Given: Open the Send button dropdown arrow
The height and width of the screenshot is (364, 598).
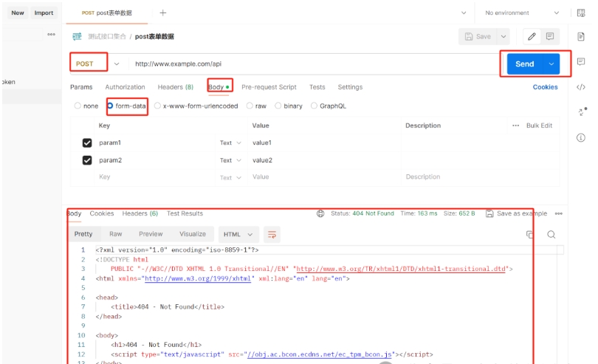Looking at the screenshot, I should point(551,64).
